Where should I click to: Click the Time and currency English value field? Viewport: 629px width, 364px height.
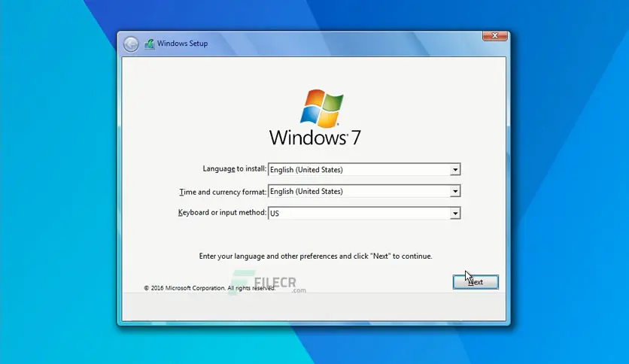point(358,192)
